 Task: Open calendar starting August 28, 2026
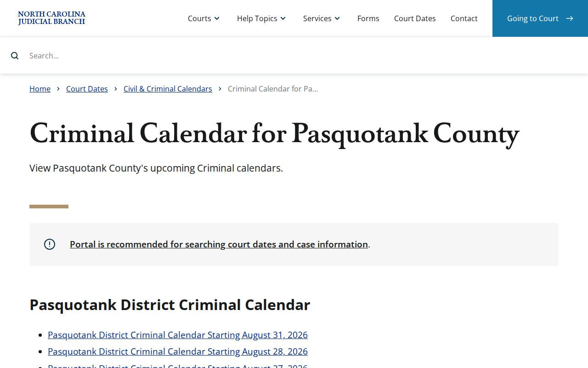pos(178,351)
